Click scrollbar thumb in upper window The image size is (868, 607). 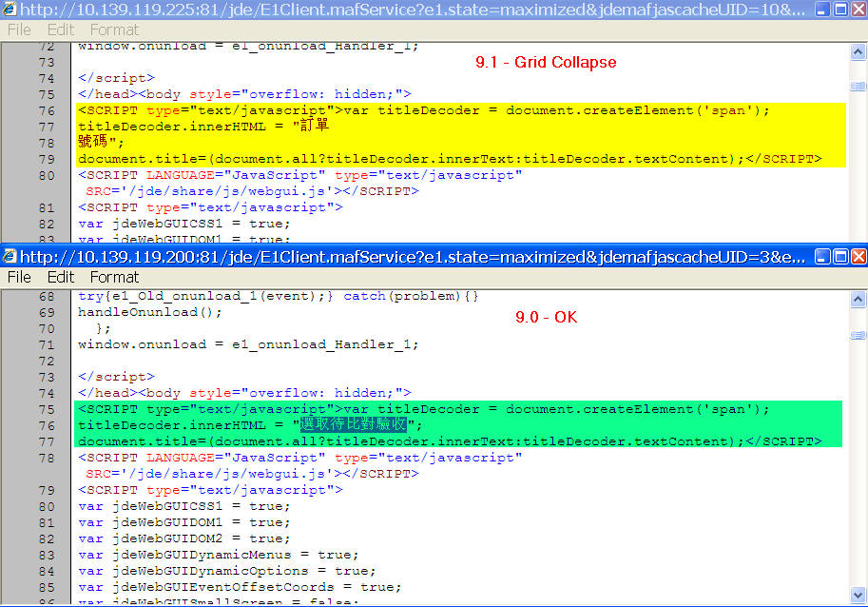[858, 87]
